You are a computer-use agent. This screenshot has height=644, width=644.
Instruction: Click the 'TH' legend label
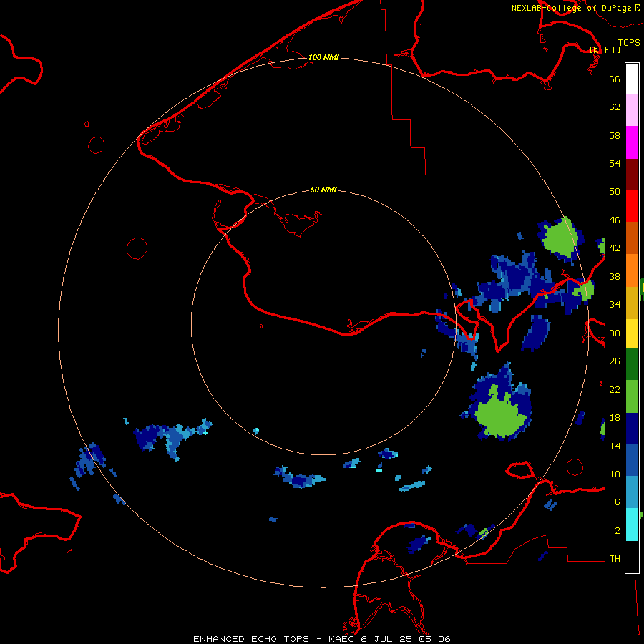tap(615, 559)
